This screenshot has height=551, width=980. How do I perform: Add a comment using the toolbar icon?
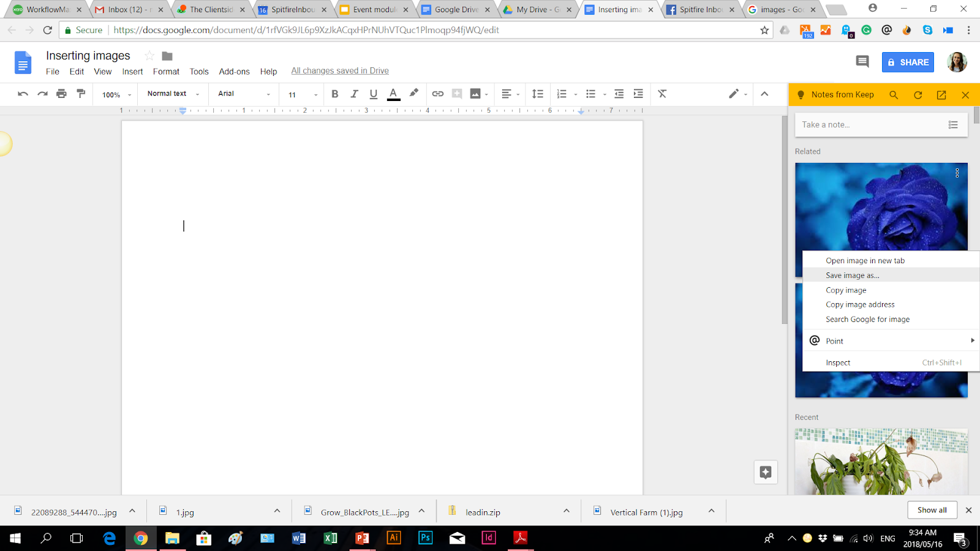(457, 94)
